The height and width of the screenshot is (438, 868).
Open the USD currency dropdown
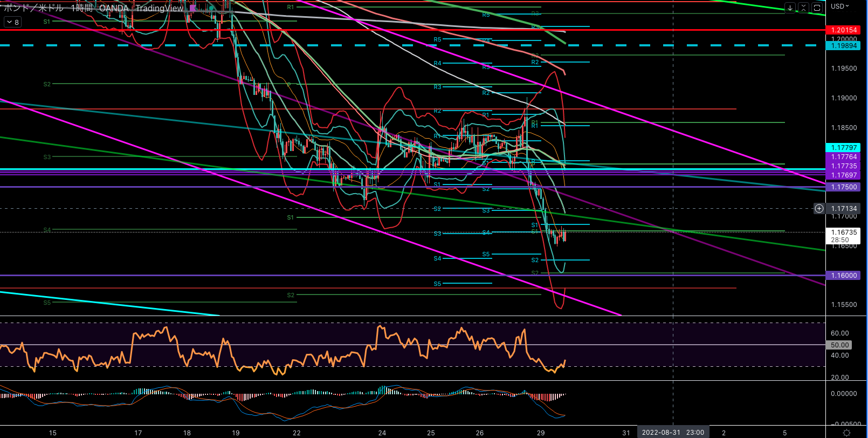click(839, 6)
